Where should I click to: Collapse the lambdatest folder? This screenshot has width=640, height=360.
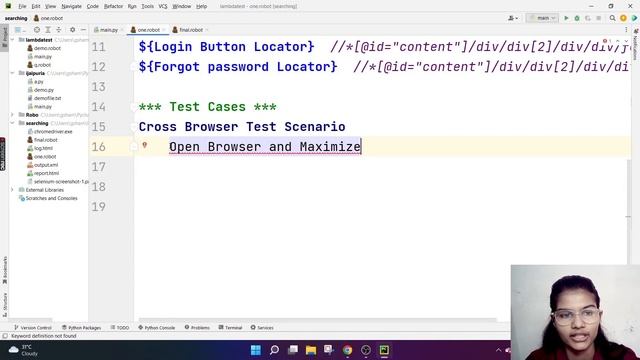[x=12, y=40]
